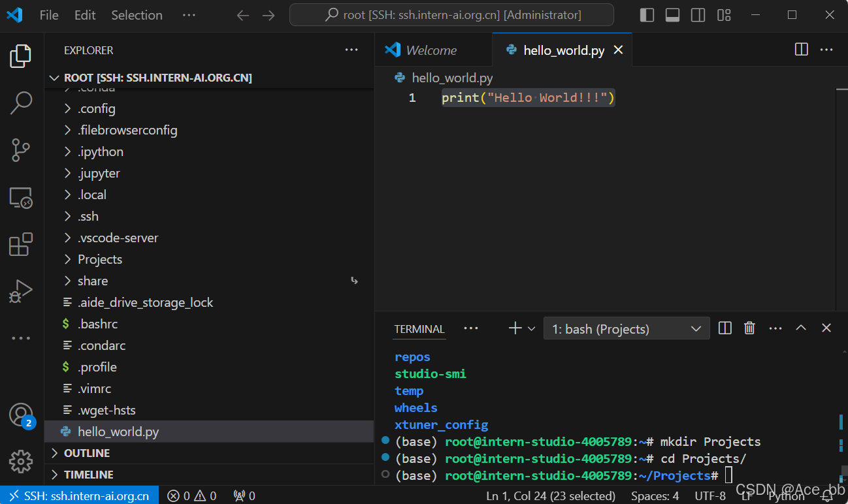Open the Extensions view
This screenshot has width=848, height=504.
click(x=21, y=245)
